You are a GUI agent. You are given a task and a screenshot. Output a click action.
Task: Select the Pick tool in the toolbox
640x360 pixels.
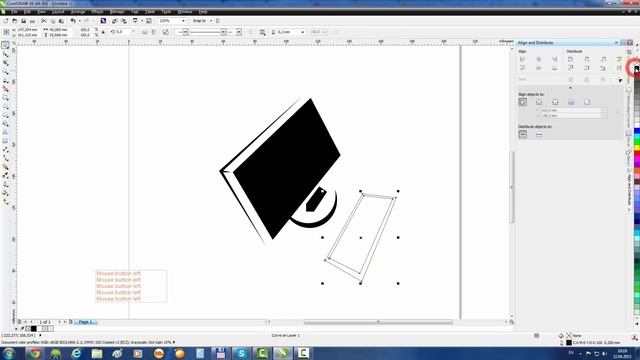tap(5, 45)
